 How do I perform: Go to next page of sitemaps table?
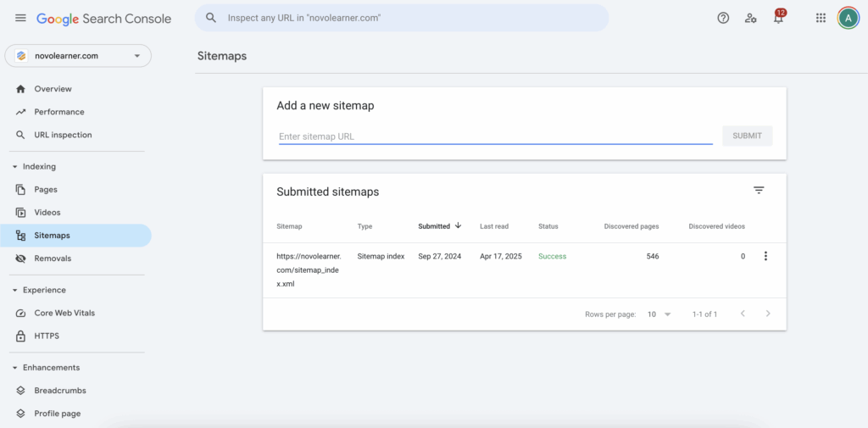tap(768, 314)
